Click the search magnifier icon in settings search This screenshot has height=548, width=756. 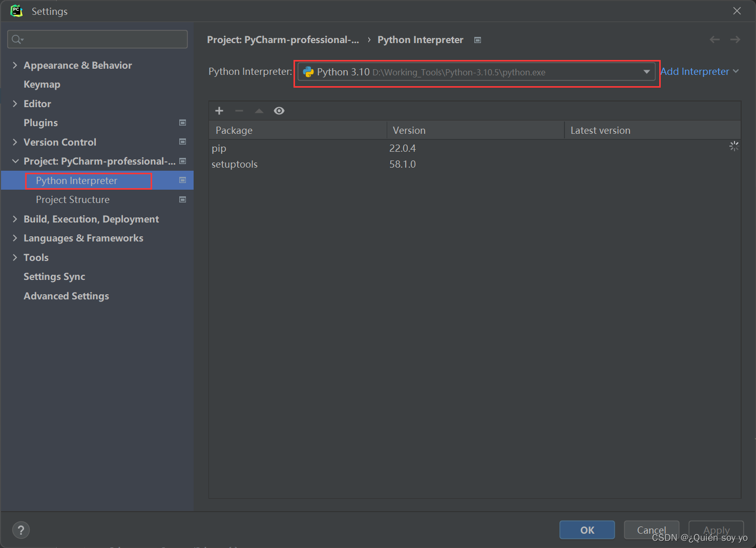(x=17, y=39)
